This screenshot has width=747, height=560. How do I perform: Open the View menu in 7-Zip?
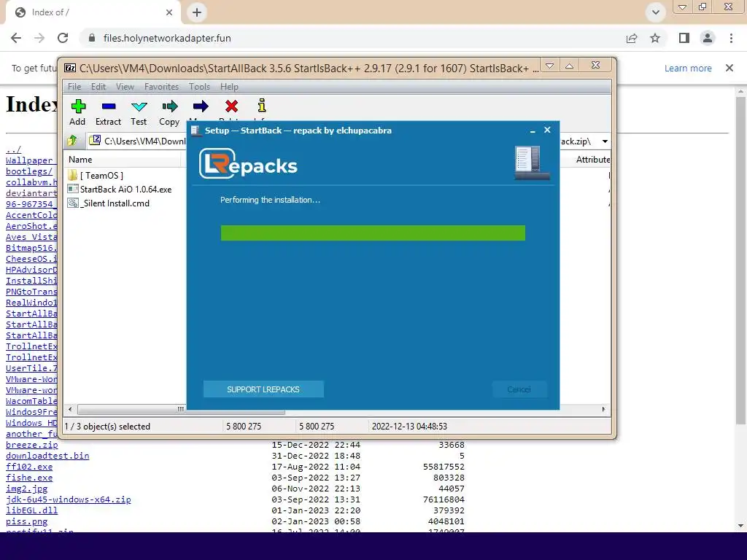click(125, 87)
